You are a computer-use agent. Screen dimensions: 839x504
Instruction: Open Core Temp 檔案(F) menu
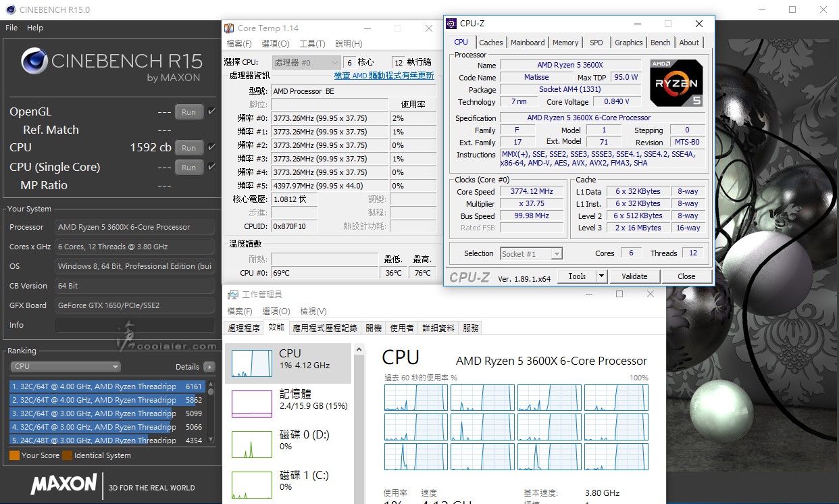click(239, 44)
